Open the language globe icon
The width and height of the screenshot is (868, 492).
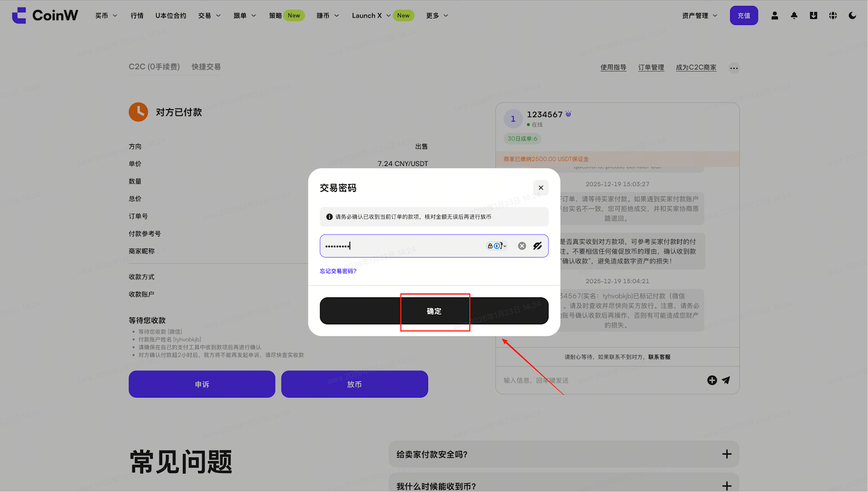(833, 16)
